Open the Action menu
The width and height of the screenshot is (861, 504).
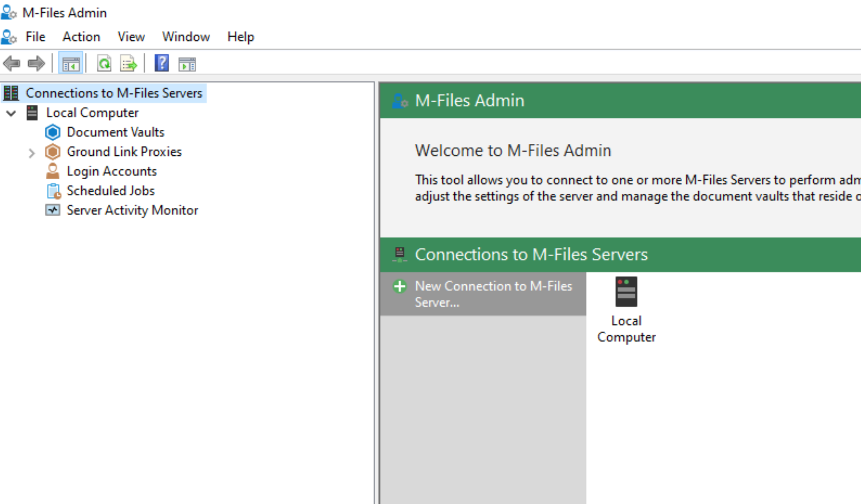point(81,37)
